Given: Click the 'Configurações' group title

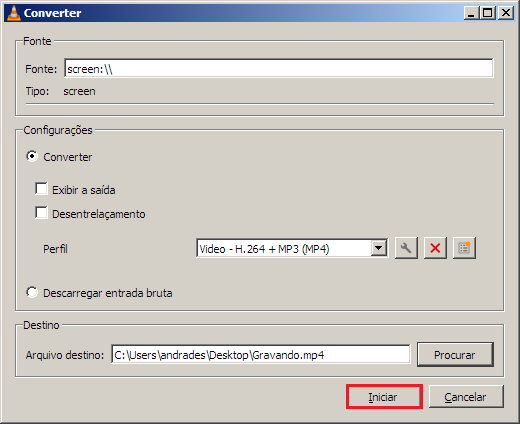Looking at the screenshot, I should [x=58, y=130].
